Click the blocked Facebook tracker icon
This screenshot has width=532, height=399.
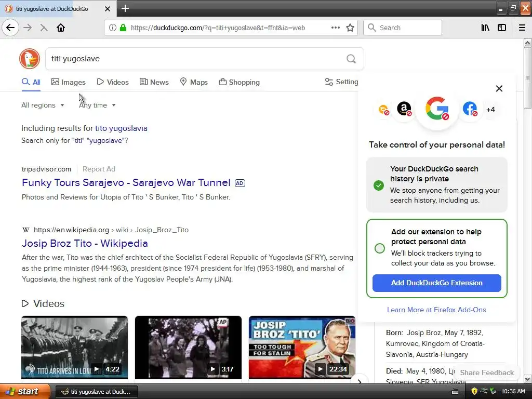tap(470, 109)
